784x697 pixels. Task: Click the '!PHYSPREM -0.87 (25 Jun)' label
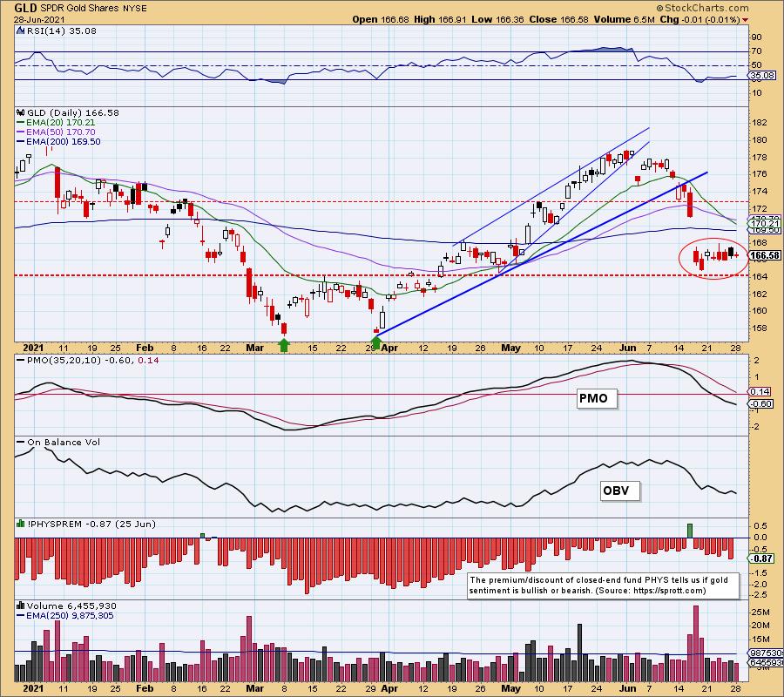(x=91, y=524)
